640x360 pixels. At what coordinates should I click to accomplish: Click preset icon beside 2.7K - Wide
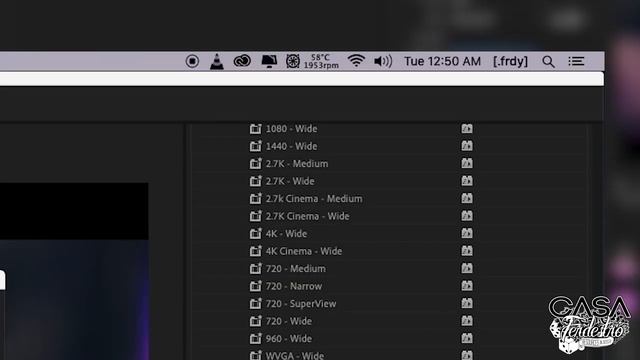pos(256,181)
